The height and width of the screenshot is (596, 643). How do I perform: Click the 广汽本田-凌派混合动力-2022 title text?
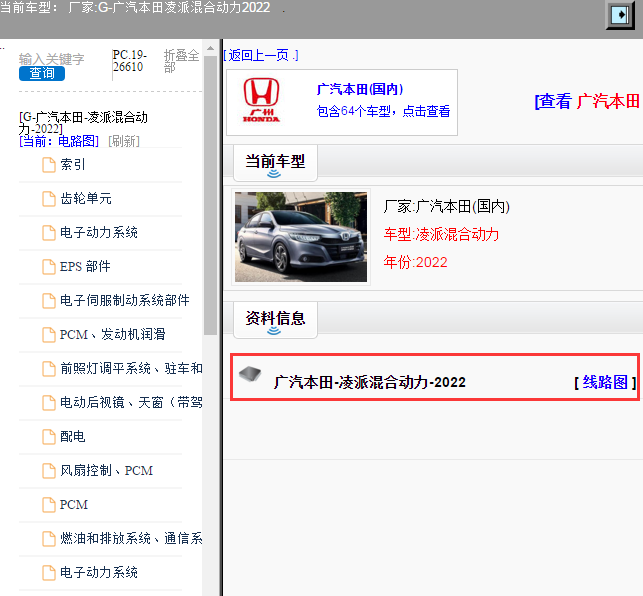pyautogui.click(x=370, y=382)
